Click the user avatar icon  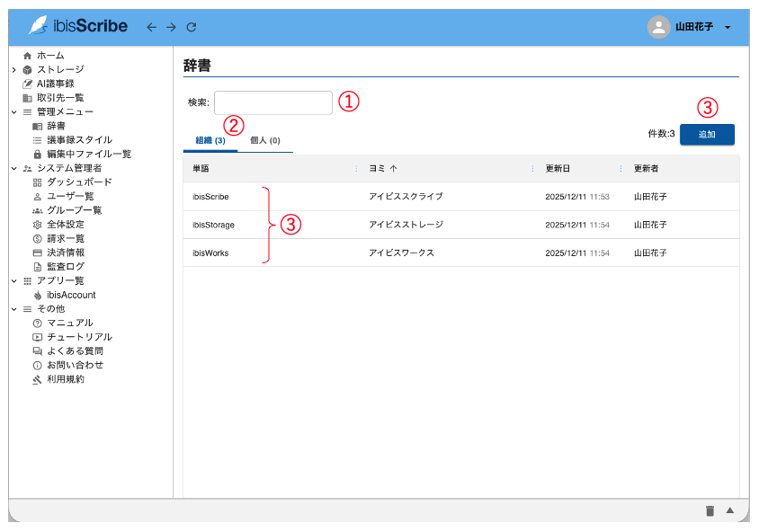coord(658,27)
